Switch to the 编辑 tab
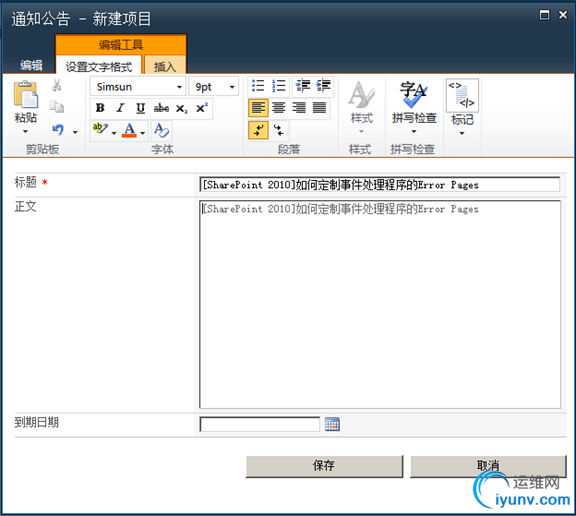This screenshot has height=516, width=576. point(31,65)
